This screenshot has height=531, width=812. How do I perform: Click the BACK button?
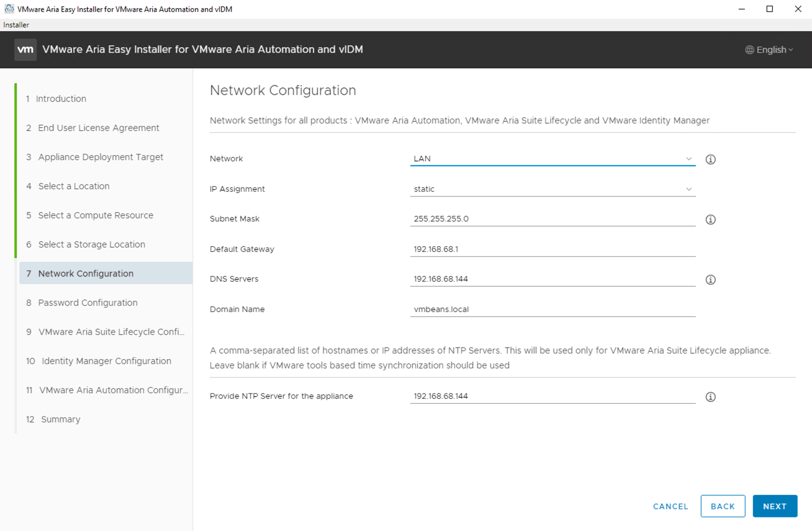click(723, 506)
